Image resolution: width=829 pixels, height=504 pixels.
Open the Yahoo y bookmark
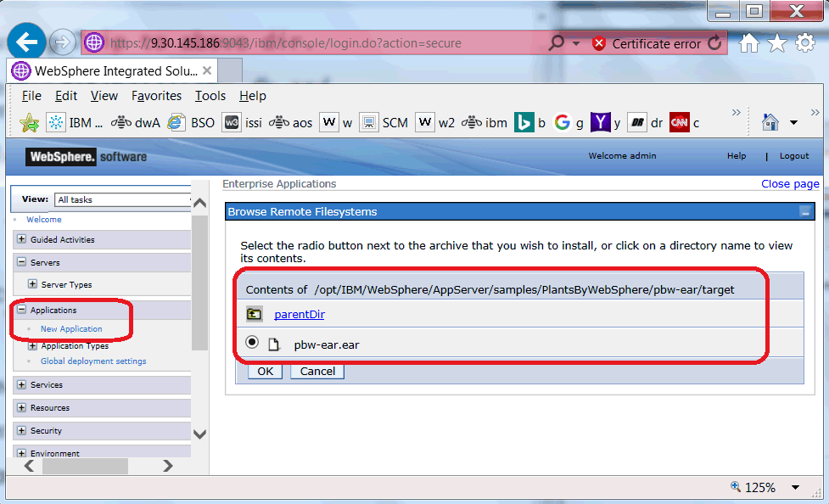605,123
